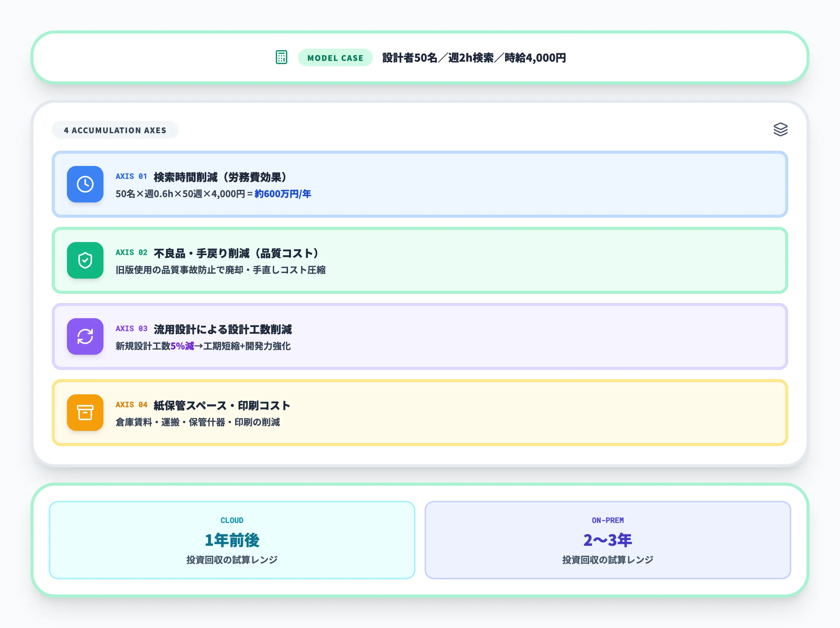Click the 倉庫賃料・運搬 description text
The image size is (840, 628).
coord(197,422)
